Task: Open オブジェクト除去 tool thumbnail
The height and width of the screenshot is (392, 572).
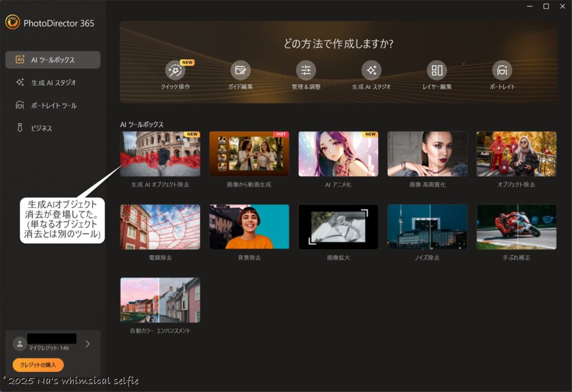Action: pos(516,154)
